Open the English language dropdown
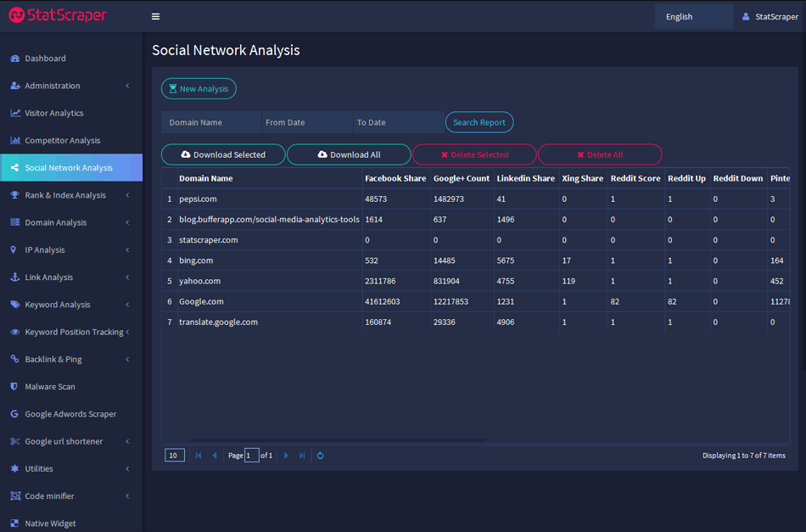 693,16
